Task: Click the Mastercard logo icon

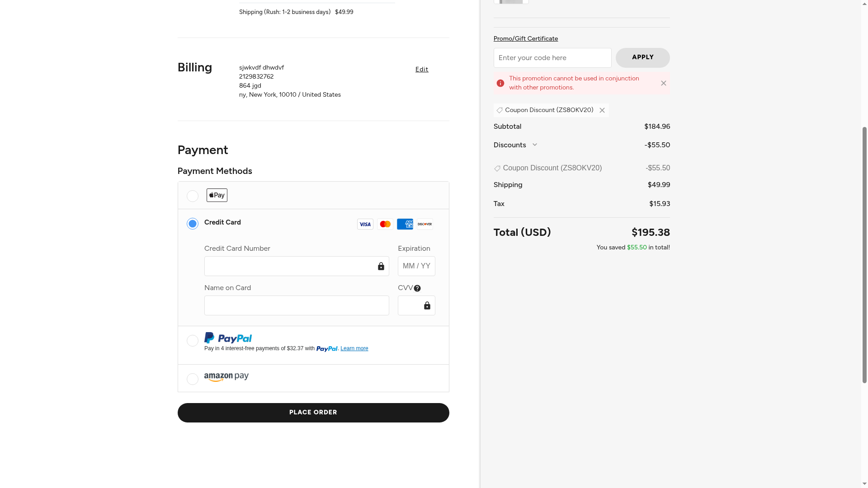Action: 385,224
